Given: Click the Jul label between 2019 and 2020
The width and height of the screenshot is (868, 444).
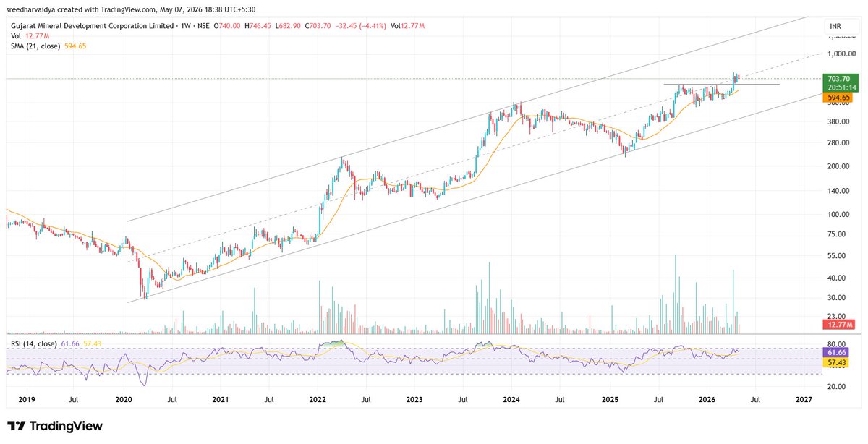Looking at the screenshot, I should pos(74,399).
